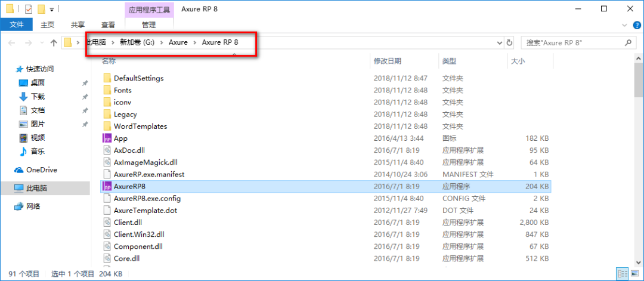Screen dimensions: 644x281
Task: Select the Client.Win32.dll file icon
Action: click(107, 234)
